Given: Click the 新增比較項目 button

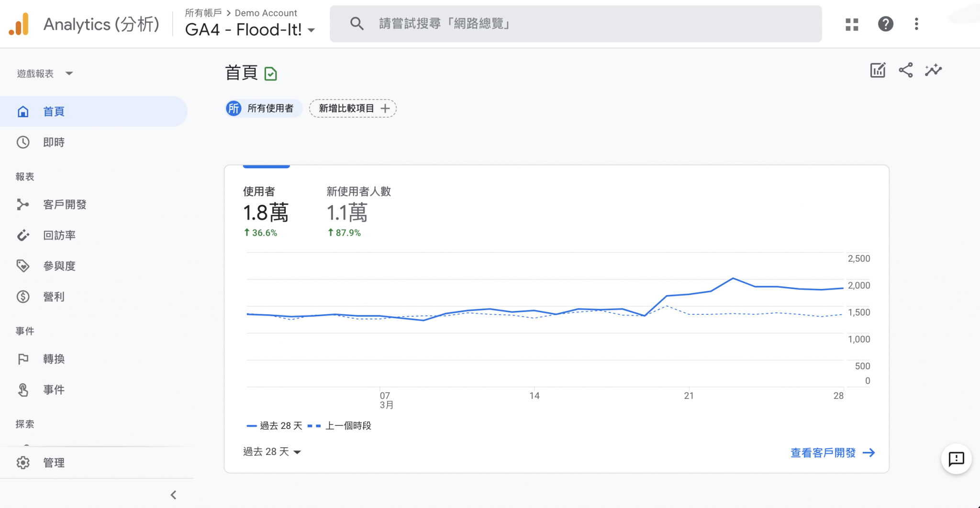Looking at the screenshot, I should click(x=353, y=109).
